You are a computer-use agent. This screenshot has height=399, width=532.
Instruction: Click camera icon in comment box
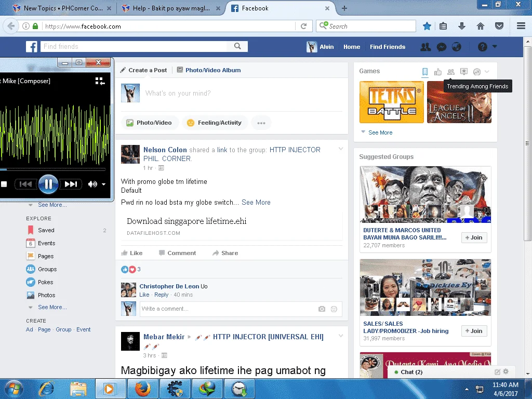coord(322,309)
